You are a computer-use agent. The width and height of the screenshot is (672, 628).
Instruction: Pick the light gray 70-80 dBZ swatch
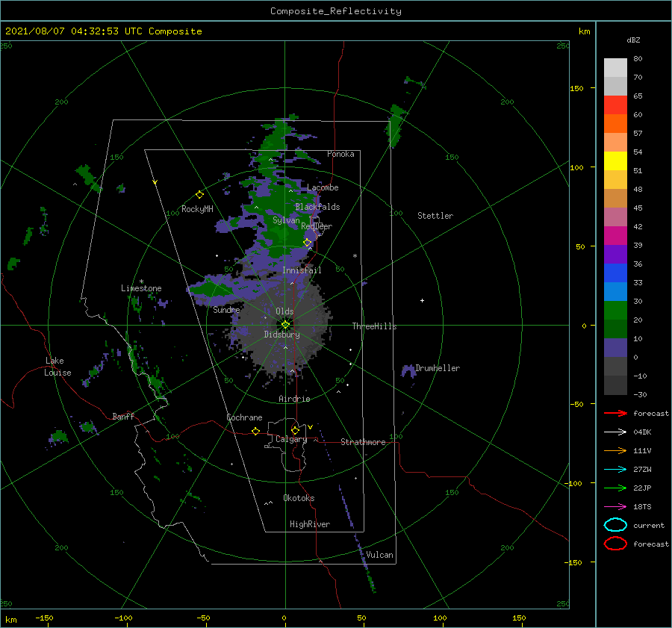click(x=615, y=68)
